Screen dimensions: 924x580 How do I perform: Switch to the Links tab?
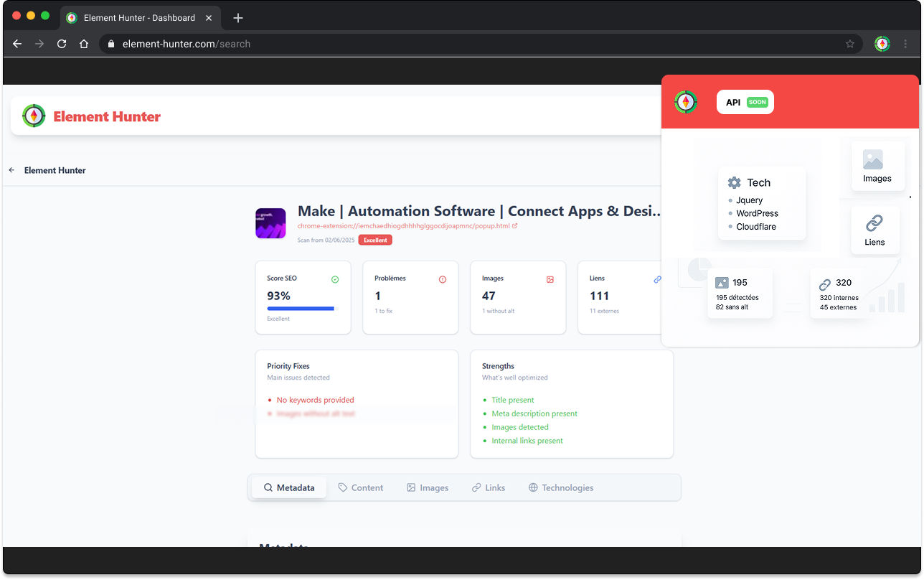[489, 487]
